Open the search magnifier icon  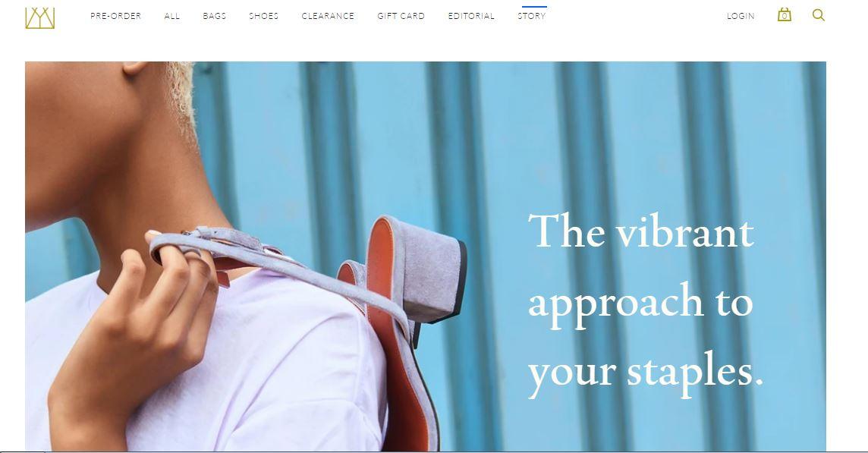(818, 15)
